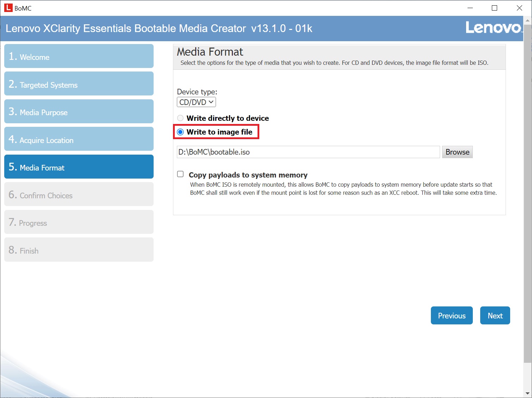
Task: Go to step 2 Targeted Systems
Action: pos(79,83)
